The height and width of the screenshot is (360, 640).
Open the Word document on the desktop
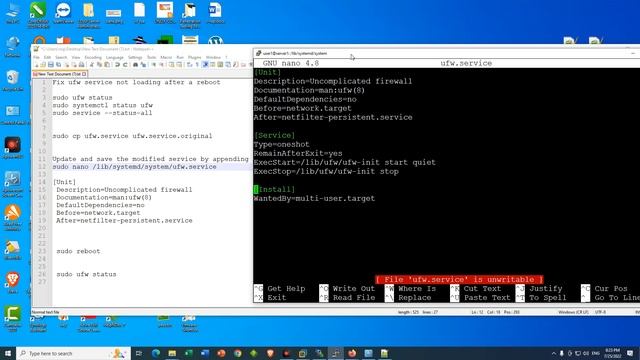click(x=215, y=13)
